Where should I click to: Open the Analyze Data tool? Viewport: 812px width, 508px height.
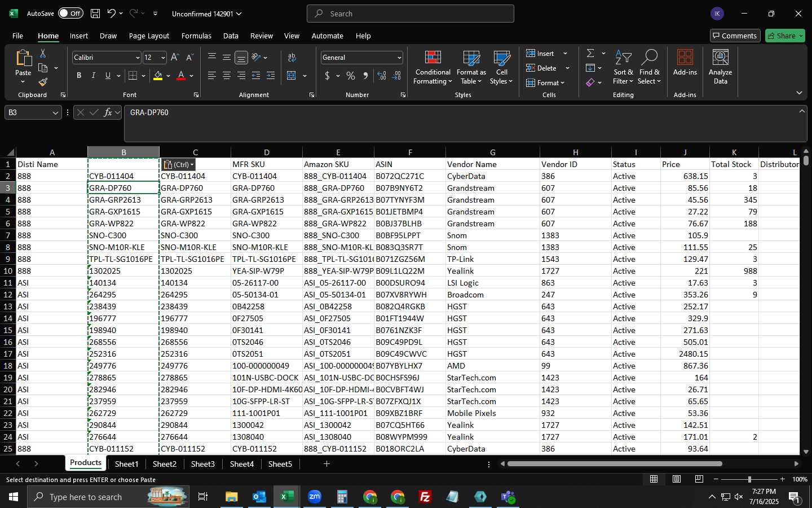point(720,67)
